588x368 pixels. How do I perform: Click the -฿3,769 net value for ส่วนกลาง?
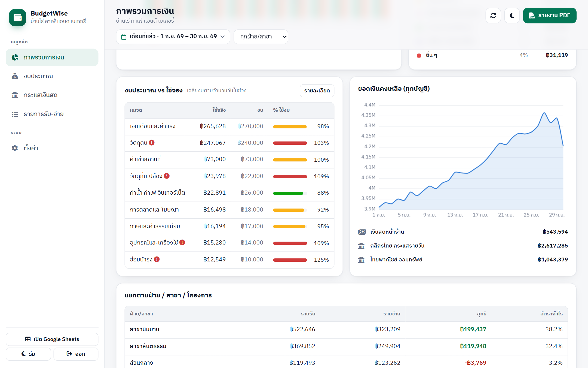[x=475, y=363]
